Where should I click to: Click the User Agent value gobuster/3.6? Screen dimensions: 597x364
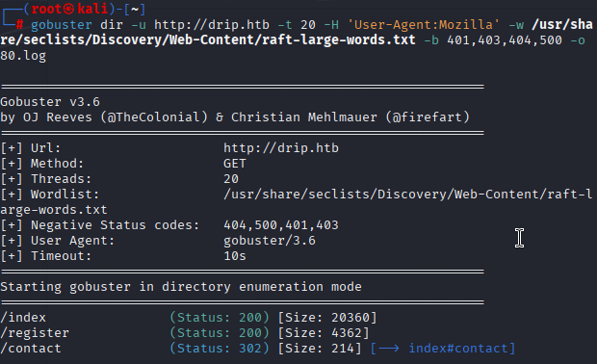point(270,241)
